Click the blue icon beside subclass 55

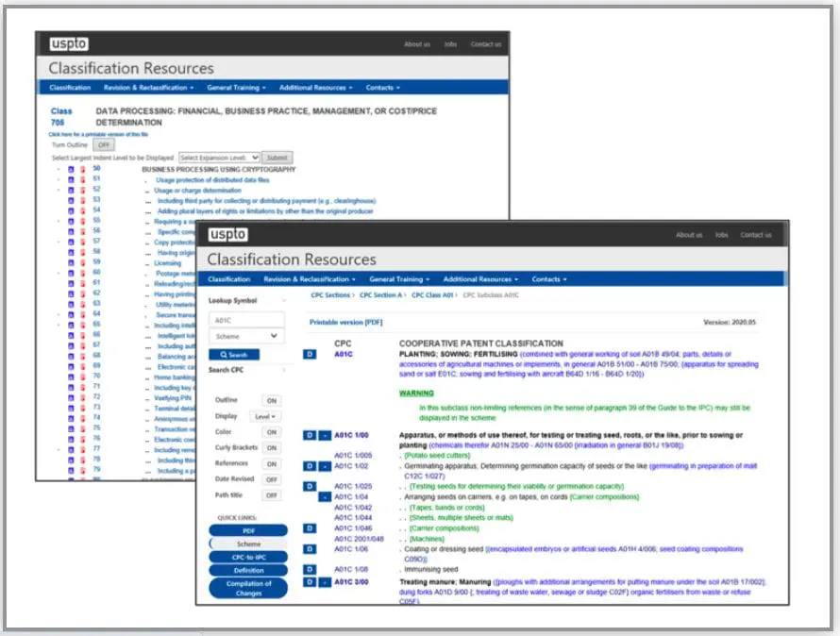(71, 222)
